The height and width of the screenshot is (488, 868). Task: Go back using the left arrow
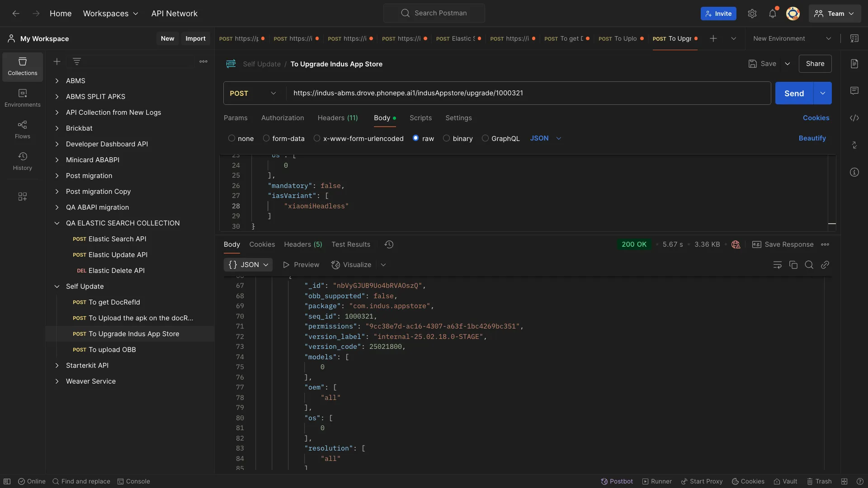(x=16, y=14)
